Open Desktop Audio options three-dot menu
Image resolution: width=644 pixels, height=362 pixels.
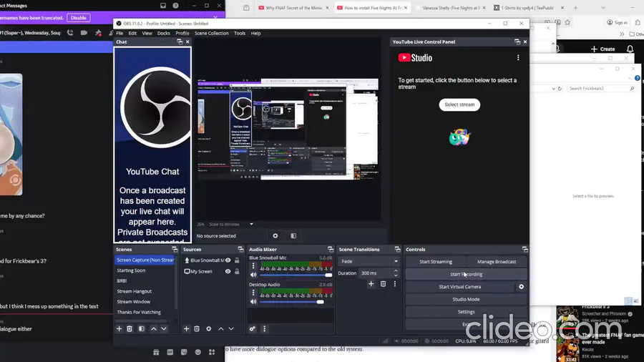click(x=253, y=293)
